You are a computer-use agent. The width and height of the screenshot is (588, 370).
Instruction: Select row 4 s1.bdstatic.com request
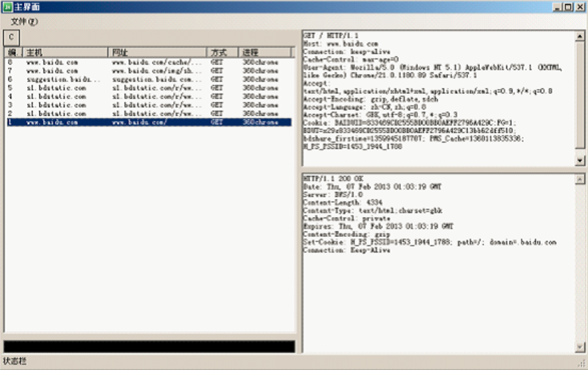click(149, 97)
